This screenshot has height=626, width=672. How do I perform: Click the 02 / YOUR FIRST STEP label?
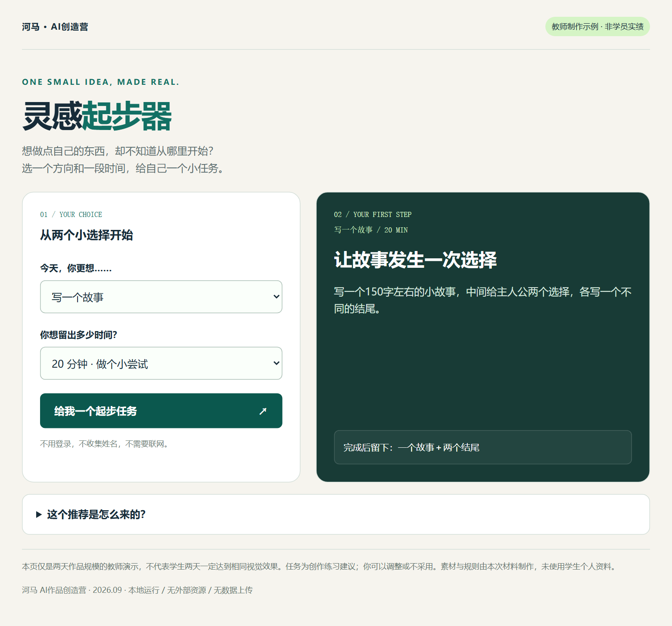point(373,214)
